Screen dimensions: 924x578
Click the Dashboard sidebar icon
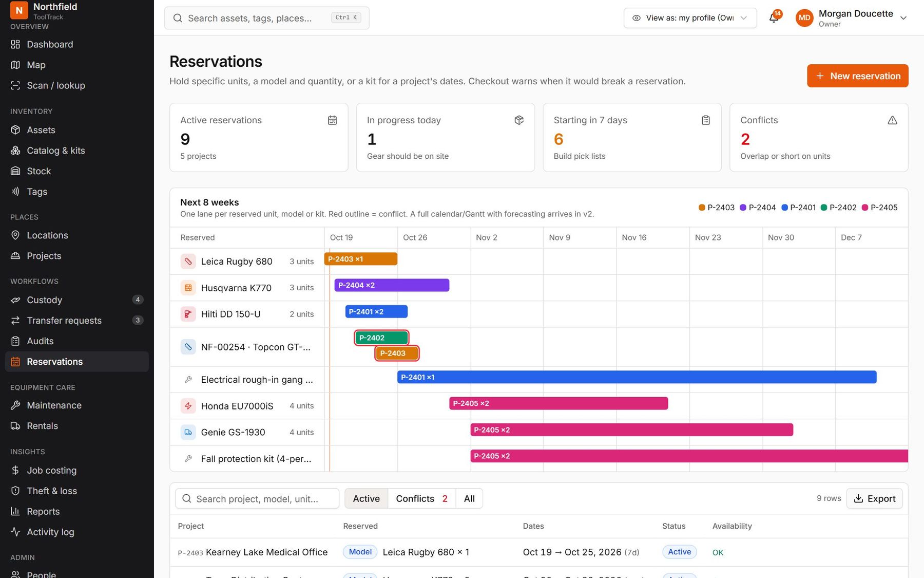[x=15, y=44]
